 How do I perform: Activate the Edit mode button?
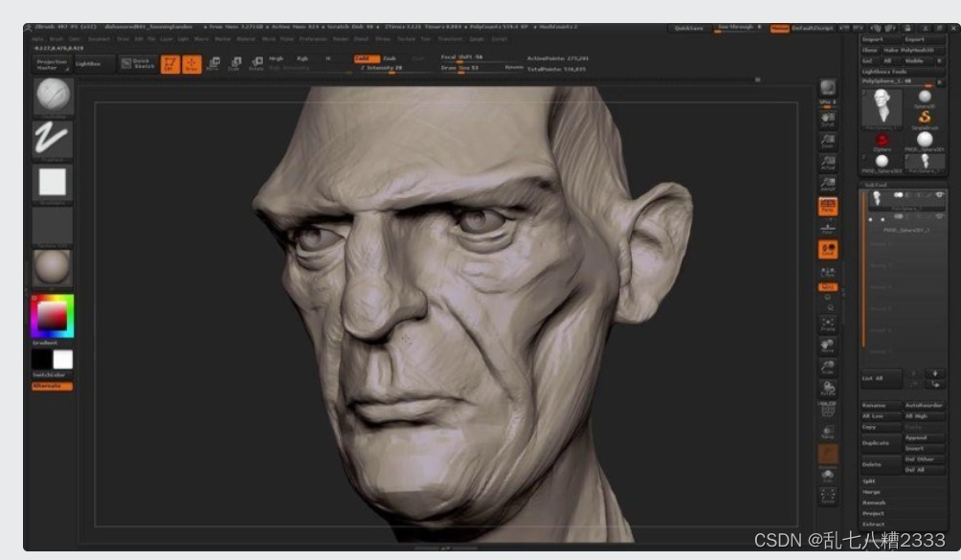pyautogui.click(x=169, y=63)
